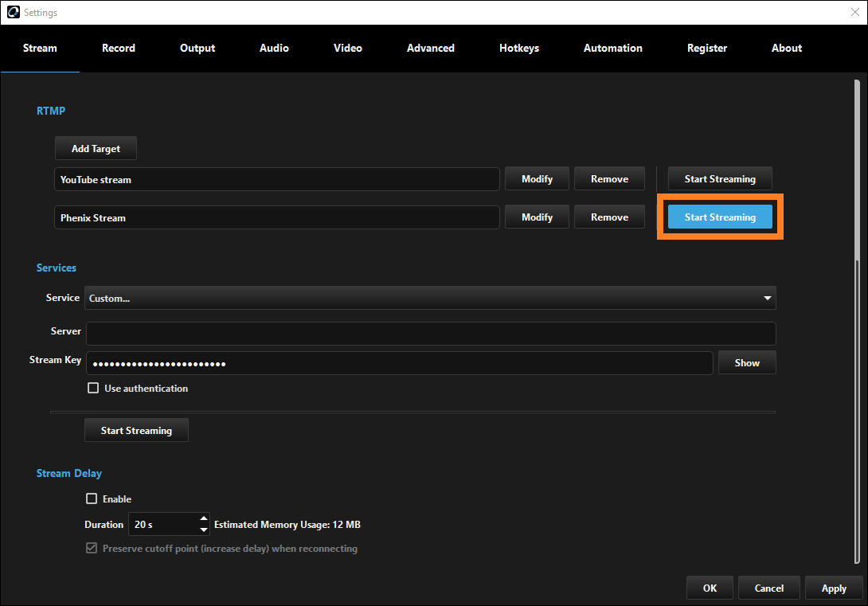The image size is (868, 606).
Task: Modify the YouTube stream target
Action: tap(537, 178)
